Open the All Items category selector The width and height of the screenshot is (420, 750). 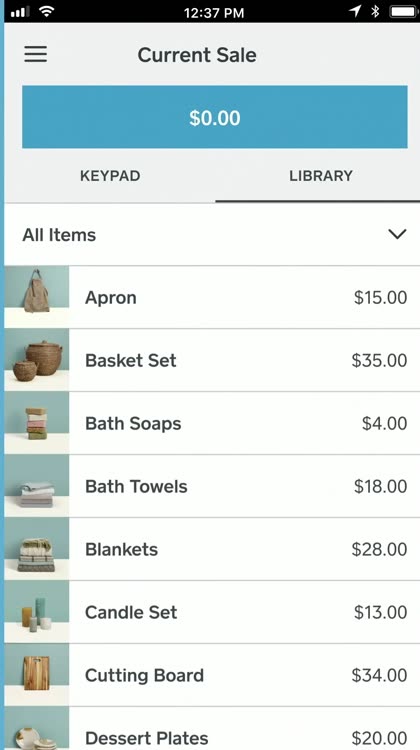tap(212, 234)
